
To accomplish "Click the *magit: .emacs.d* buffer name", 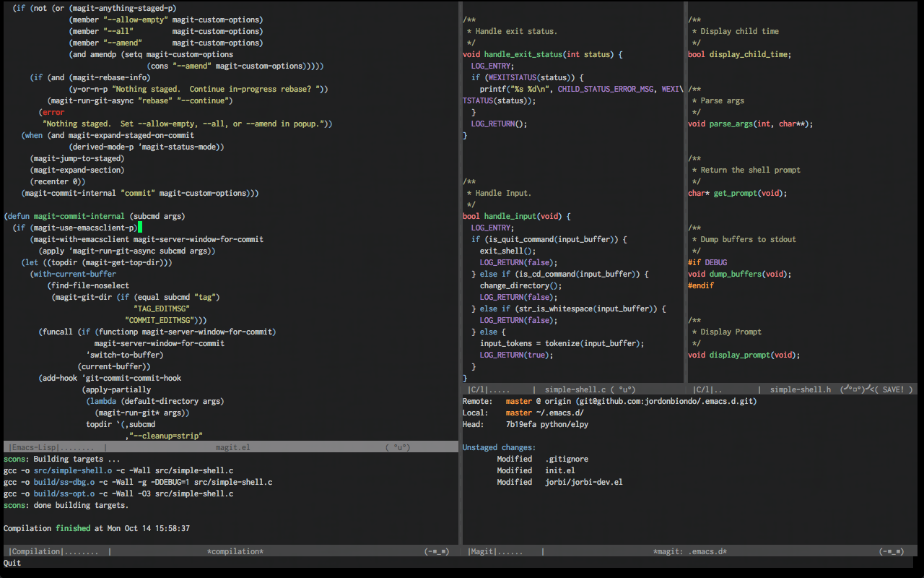I will coord(690,551).
